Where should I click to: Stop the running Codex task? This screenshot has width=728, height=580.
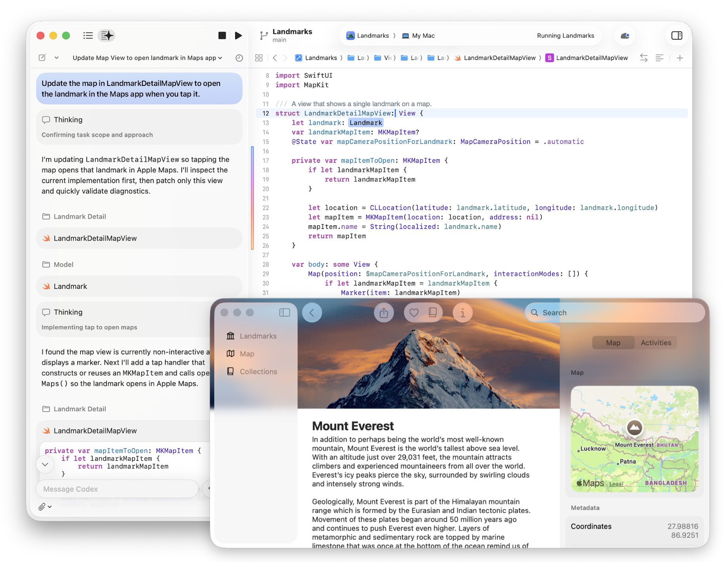pyautogui.click(x=222, y=36)
